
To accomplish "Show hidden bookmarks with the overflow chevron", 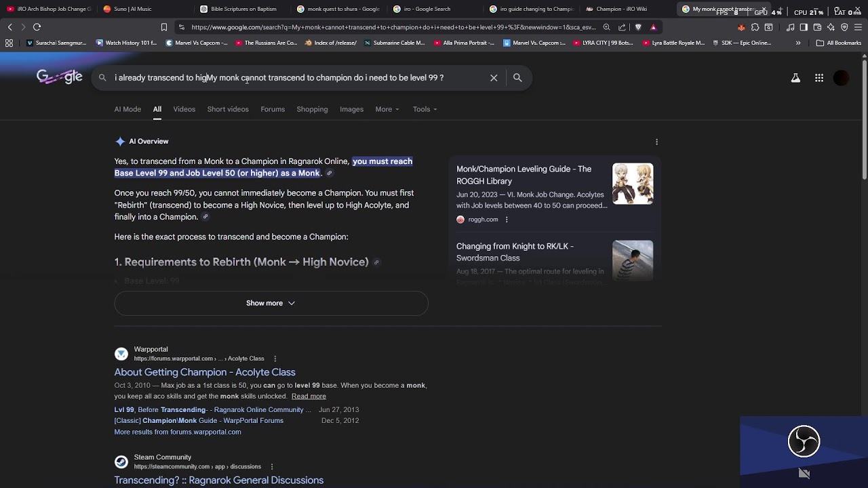I will tap(798, 43).
